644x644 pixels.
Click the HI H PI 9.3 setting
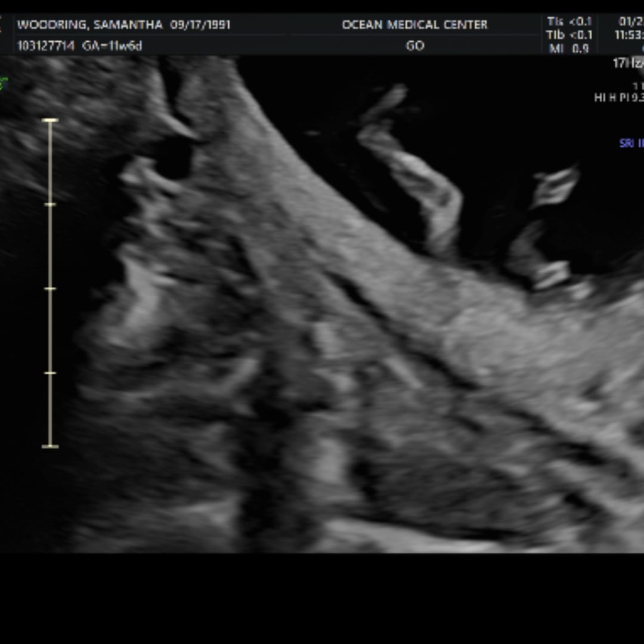point(619,98)
